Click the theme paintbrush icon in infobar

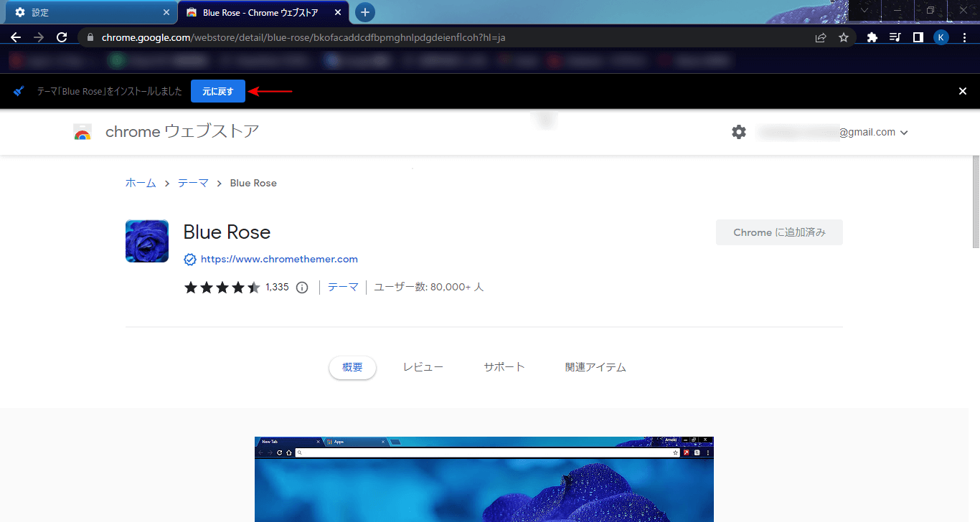[x=19, y=91]
